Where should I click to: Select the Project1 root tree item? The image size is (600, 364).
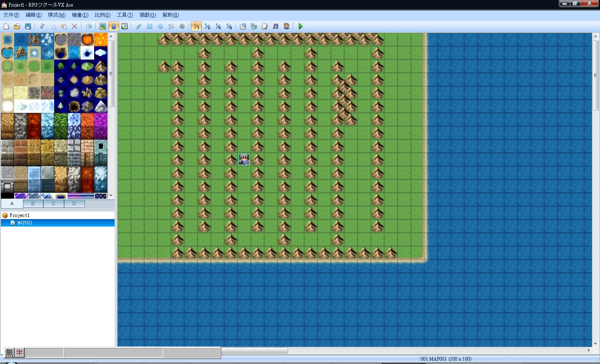20,215
